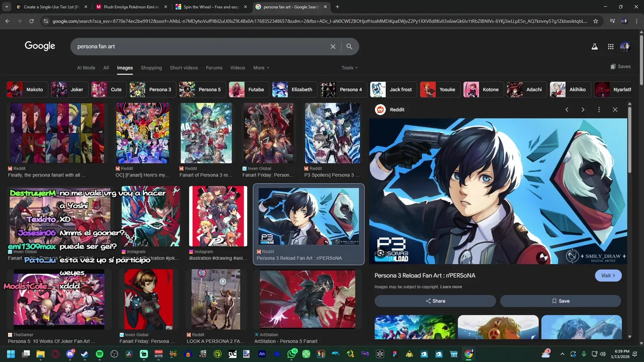
Task: Open the Google account avatar
Action: (625, 46)
